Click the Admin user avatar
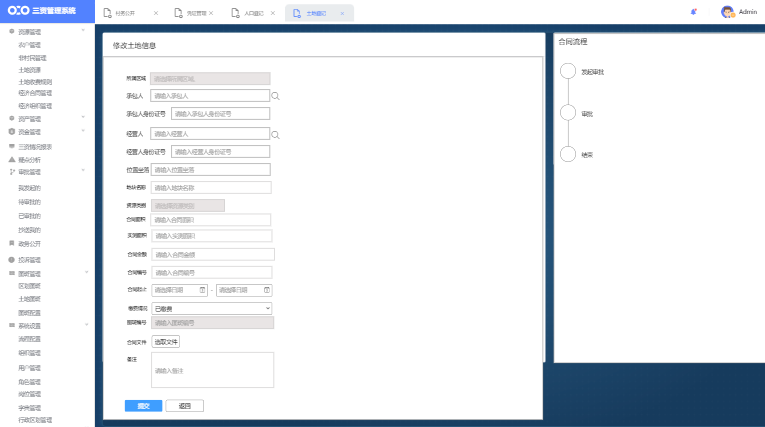 (727, 12)
